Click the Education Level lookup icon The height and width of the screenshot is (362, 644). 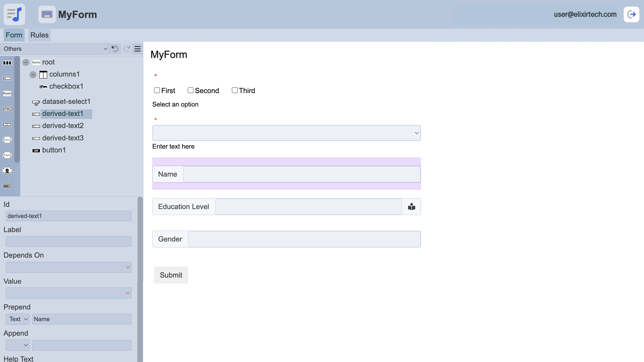412,207
